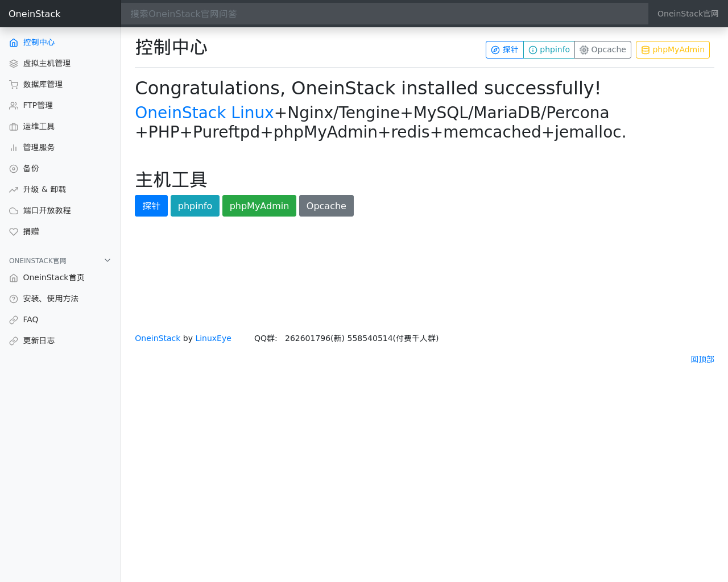This screenshot has height=582, width=728.
Task: Select 捐赠 in the sidebar
Action: click(60, 231)
